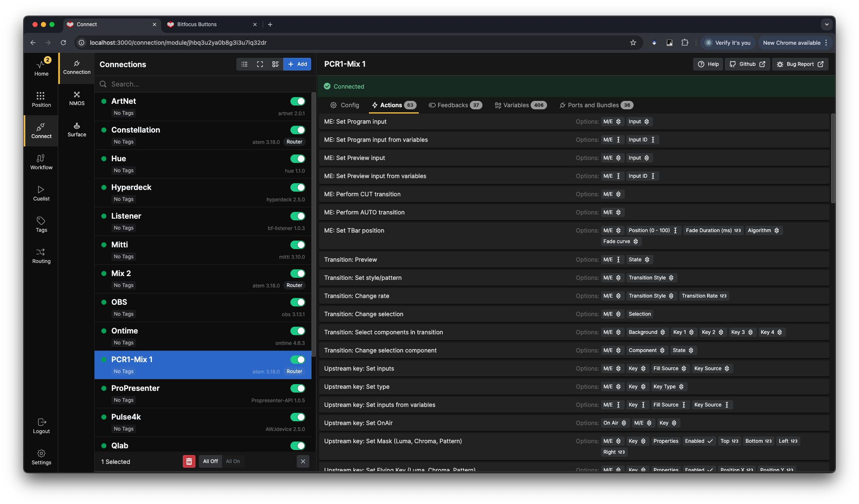Click the actions list scrollbar

point(833,158)
